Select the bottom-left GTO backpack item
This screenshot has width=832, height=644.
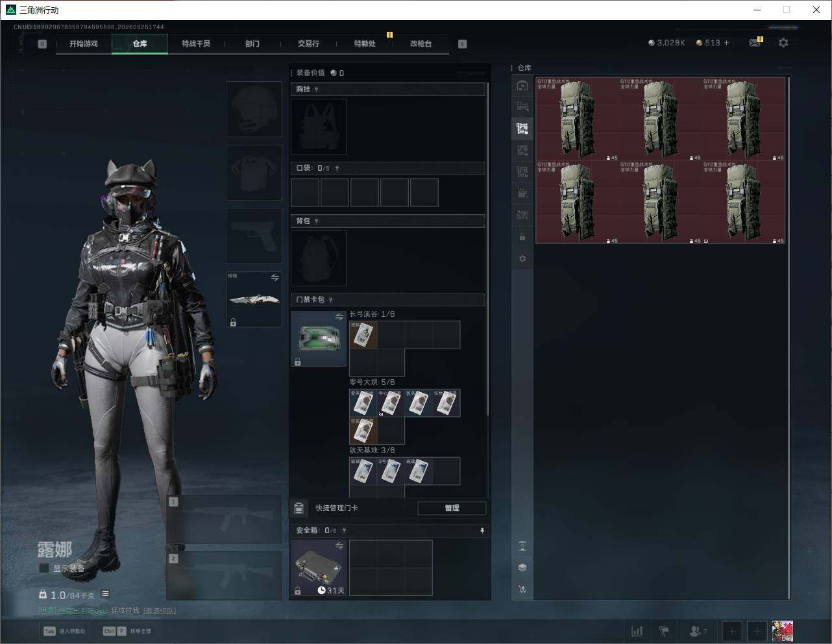(x=577, y=202)
